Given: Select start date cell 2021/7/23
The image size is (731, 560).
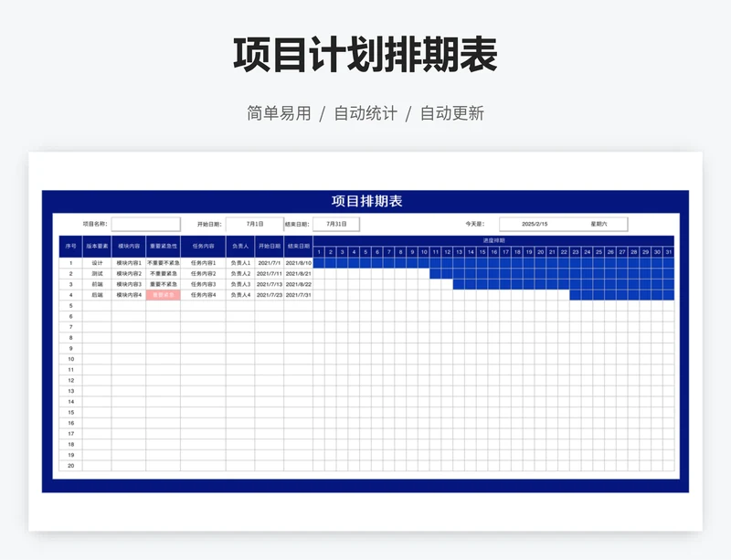Looking at the screenshot, I should pos(270,295).
